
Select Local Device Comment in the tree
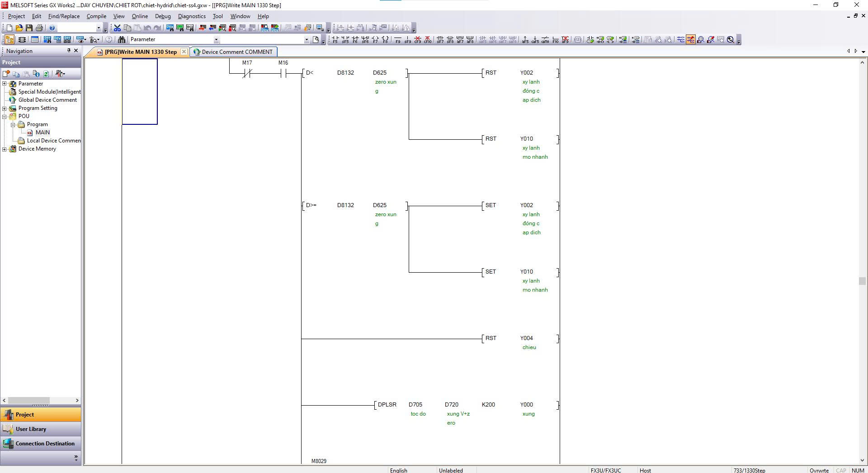tap(54, 141)
